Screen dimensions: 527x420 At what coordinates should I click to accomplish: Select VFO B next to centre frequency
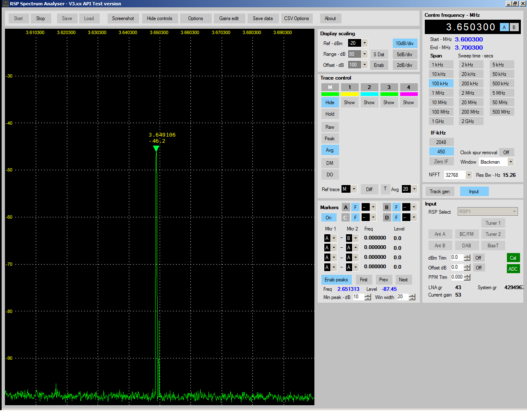514,27
